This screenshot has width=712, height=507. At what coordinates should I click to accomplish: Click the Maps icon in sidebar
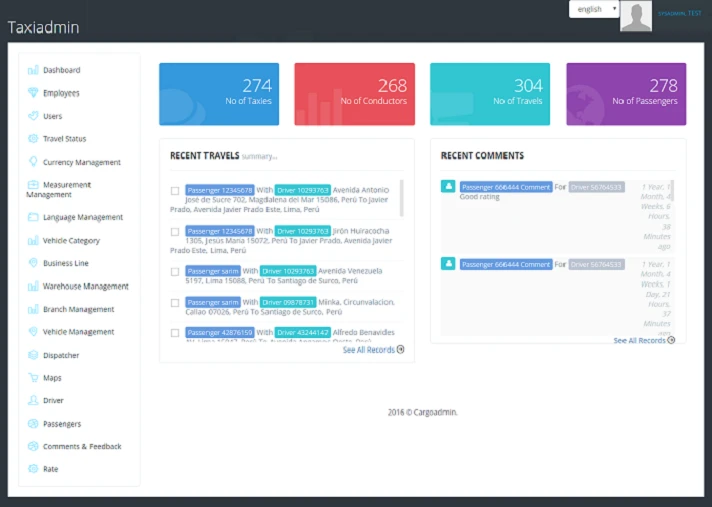pos(33,378)
